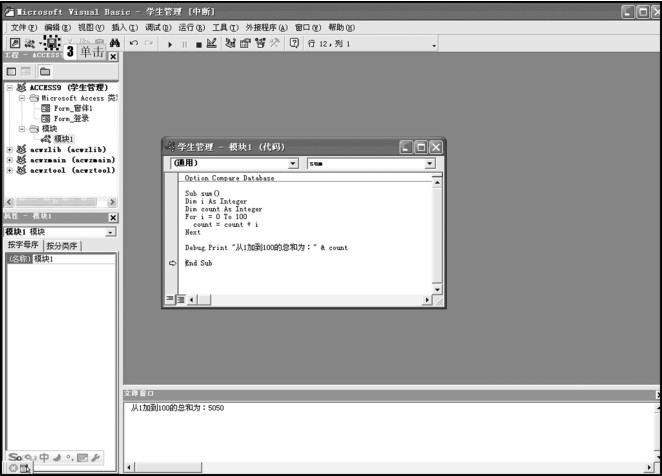Close the project explorer panel
This screenshot has height=476, width=662.
coord(113,57)
